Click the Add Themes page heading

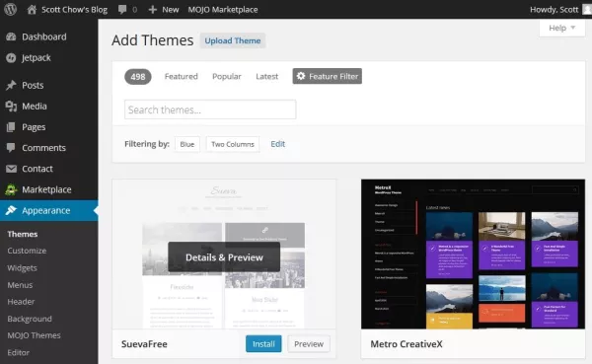coord(153,40)
